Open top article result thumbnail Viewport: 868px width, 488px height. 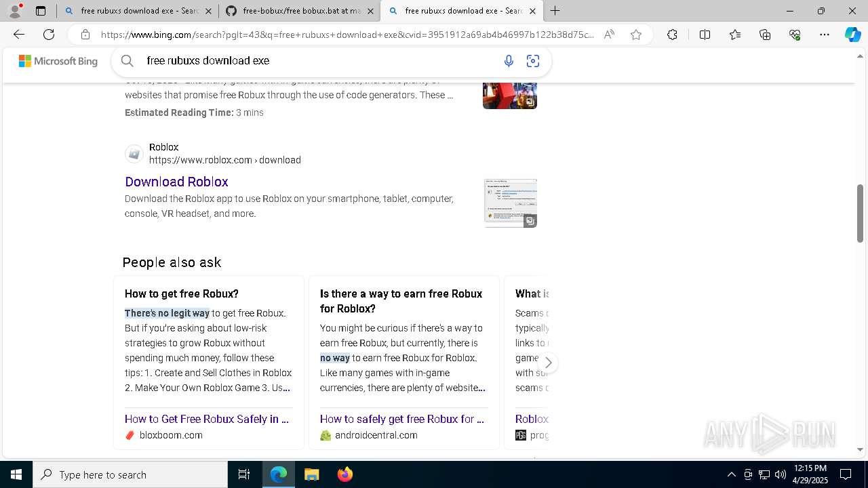coord(510,95)
